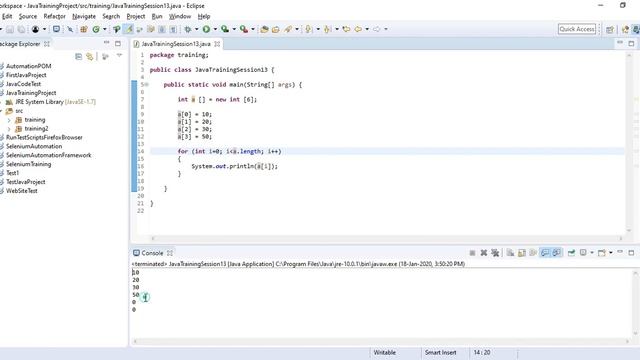Image resolution: width=640 pixels, height=360 pixels.
Task: Toggle Mark Occurrences highlighter in toolbar
Action: tap(129, 29)
